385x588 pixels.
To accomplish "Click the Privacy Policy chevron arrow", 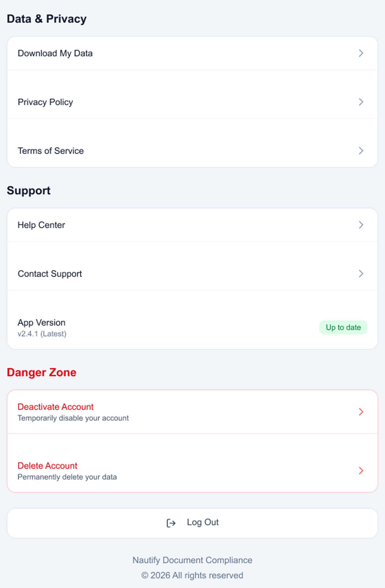I will [x=361, y=102].
